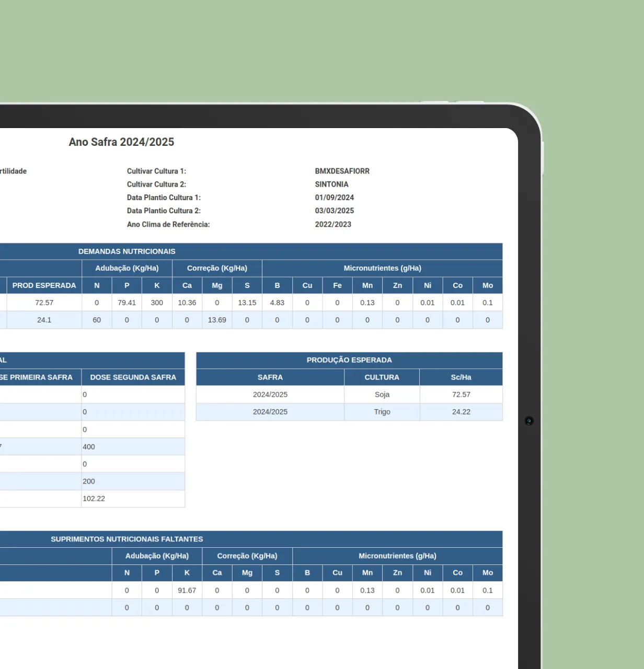Click the planting date 03/03/2025
The image size is (644, 669).
pos(334,211)
